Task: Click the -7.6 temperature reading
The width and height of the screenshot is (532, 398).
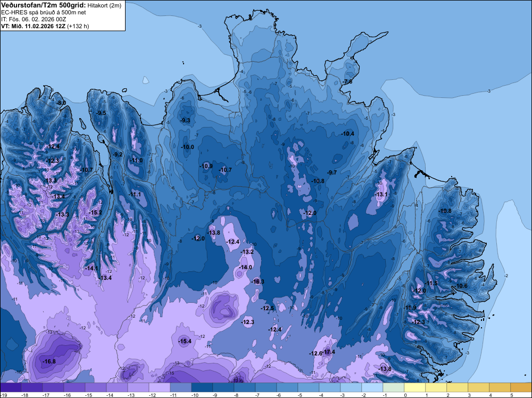Action: [347, 82]
